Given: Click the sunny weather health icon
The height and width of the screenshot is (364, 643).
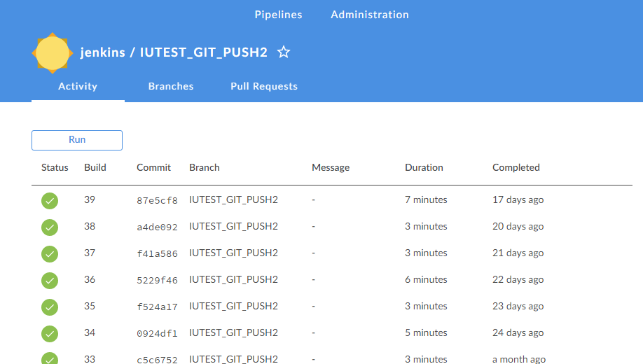Looking at the screenshot, I should coord(53,53).
